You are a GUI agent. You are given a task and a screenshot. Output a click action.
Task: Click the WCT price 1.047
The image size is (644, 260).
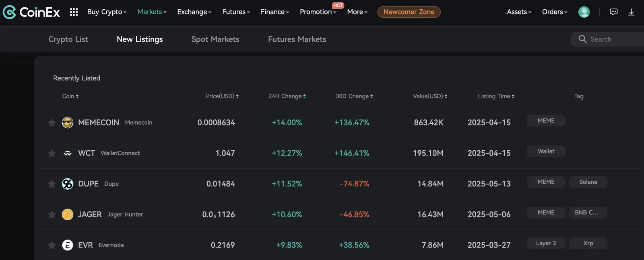point(225,153)
